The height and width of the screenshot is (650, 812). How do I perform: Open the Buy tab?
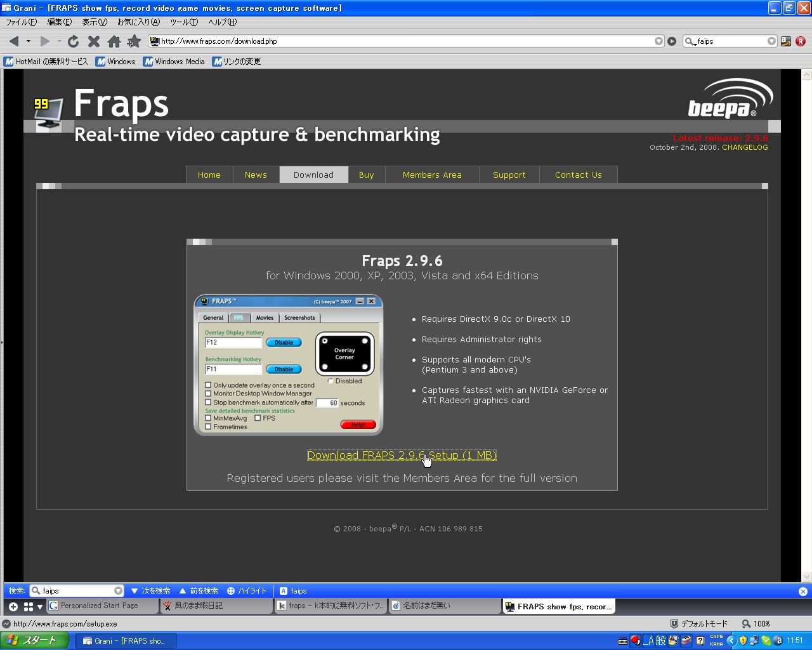pos(367,175)
